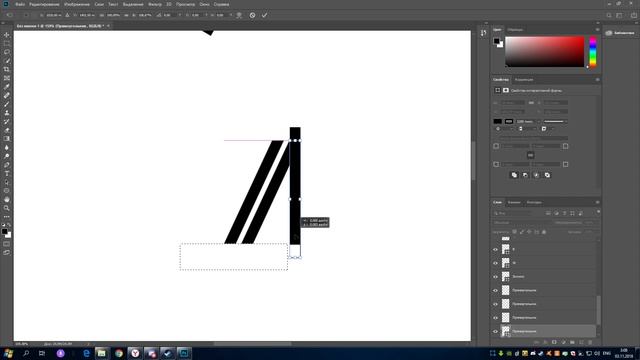Select the Pen tool
The width and height of the screenshot is (640, 360).
point(7,165)
